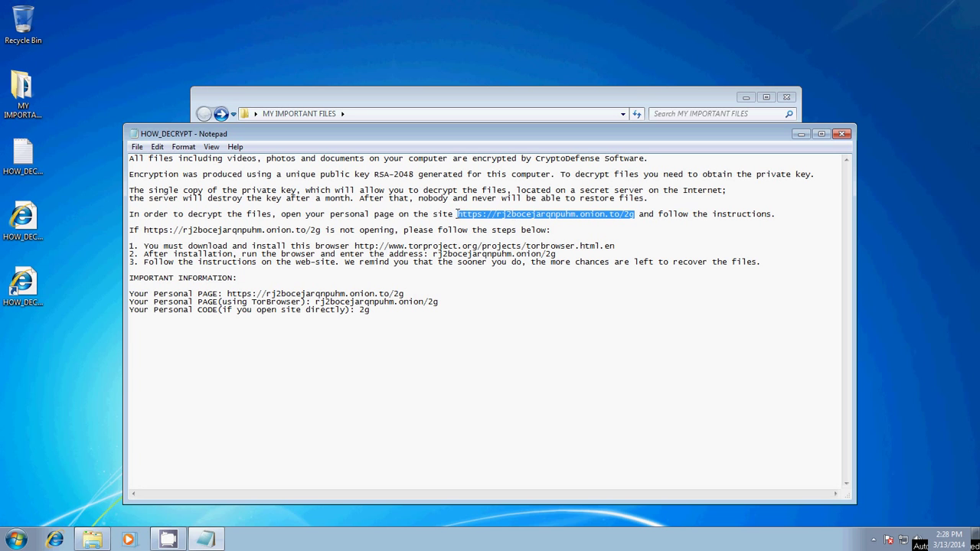
Task: Open the Windows Start menu
Action: pos(16,539)
